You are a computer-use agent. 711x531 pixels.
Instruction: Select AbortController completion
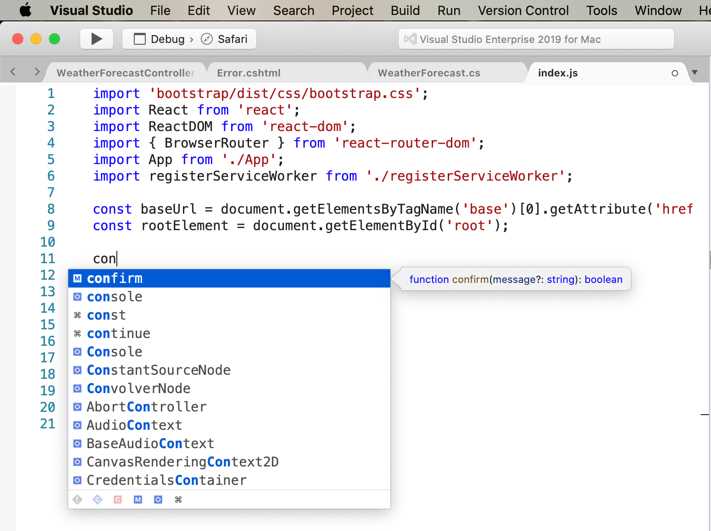(229, 407)
